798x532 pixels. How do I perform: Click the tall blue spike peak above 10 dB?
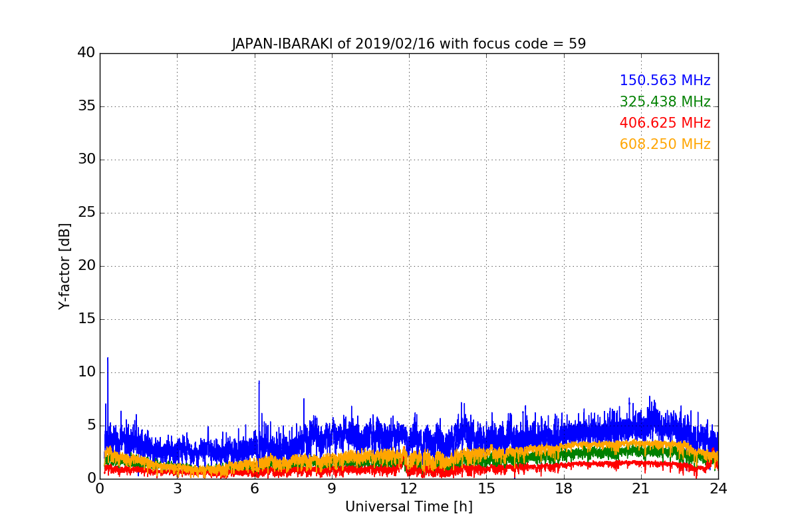108,358
